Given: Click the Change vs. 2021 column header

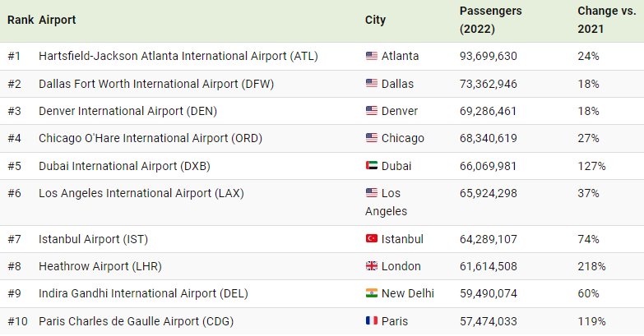Looking at the screenshot, I should pos(606,20).
